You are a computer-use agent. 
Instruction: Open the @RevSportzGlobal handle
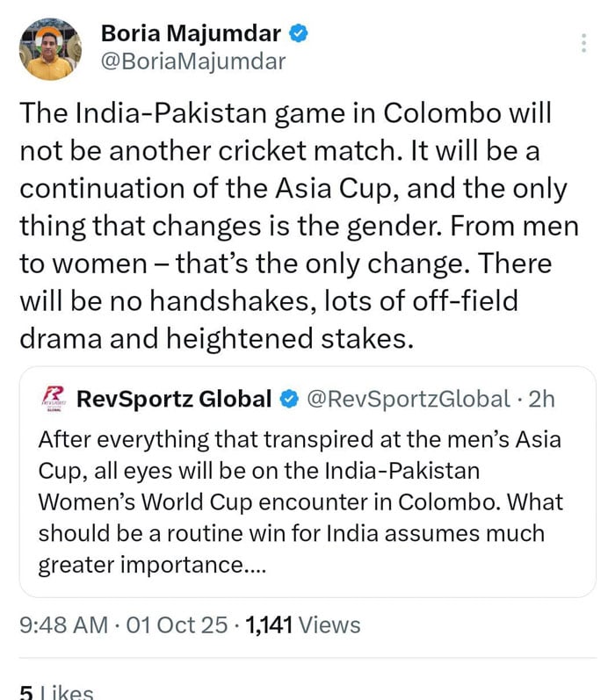tap(407, 400)
